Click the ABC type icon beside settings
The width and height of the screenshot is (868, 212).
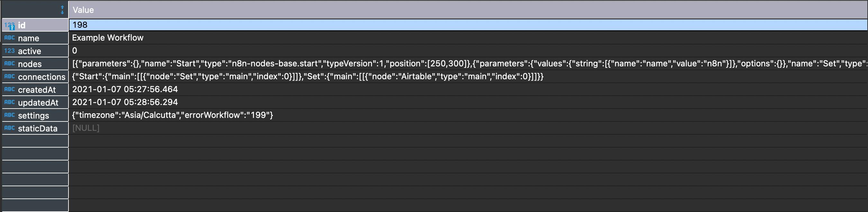coord(9,115)
